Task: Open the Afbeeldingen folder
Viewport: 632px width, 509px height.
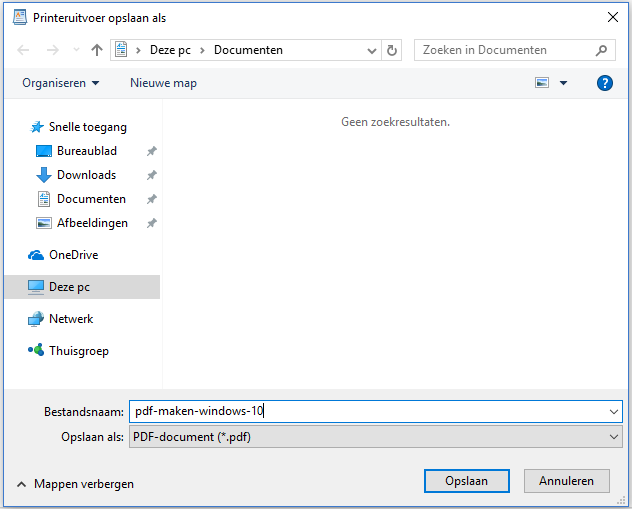Action: [x=92, y=223]
